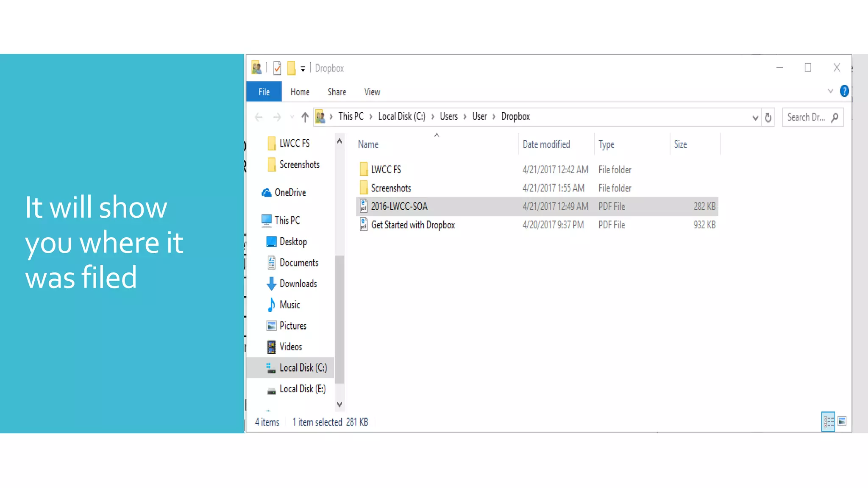The height and width of the screenshot is (488, 868).
Task: Click Dropbox at end of address path
Action: [x=515, y=116]
